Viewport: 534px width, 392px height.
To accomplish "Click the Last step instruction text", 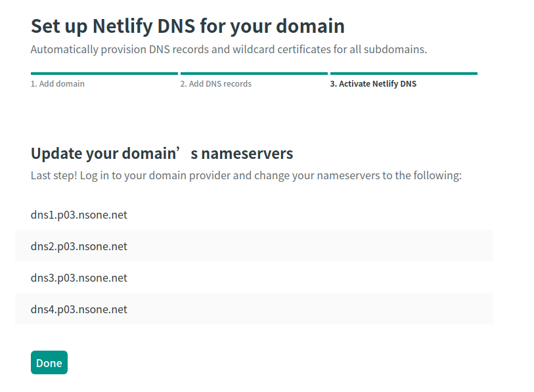I will pyautogui.click(x=246, y=175).
